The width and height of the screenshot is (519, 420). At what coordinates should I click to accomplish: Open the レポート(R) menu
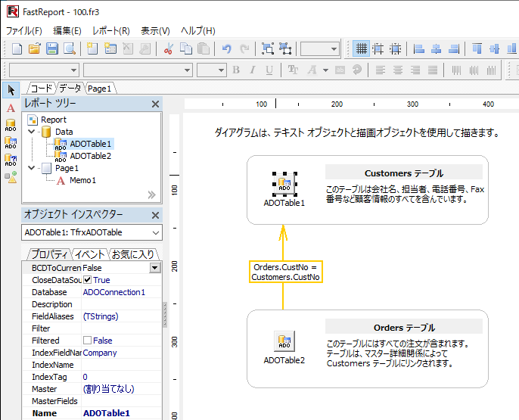(110, 31)
